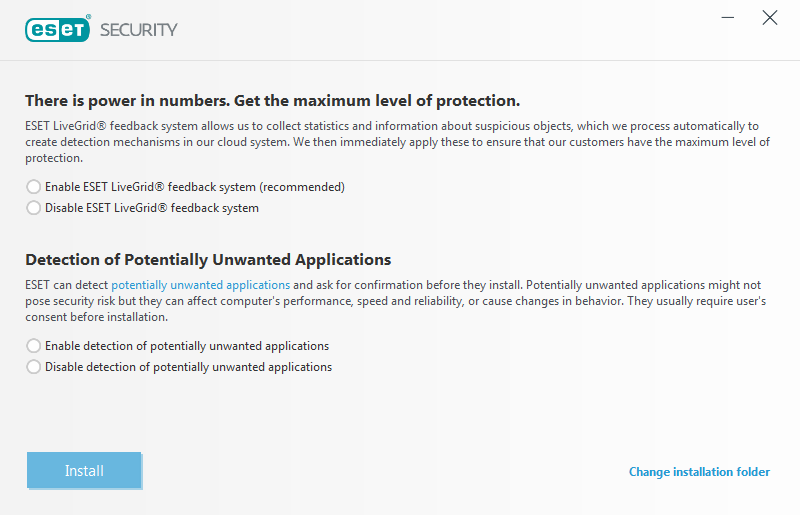Click the paragraph describing unwanted applications risks
Screen dimensions: 800x515
(395, 301)
